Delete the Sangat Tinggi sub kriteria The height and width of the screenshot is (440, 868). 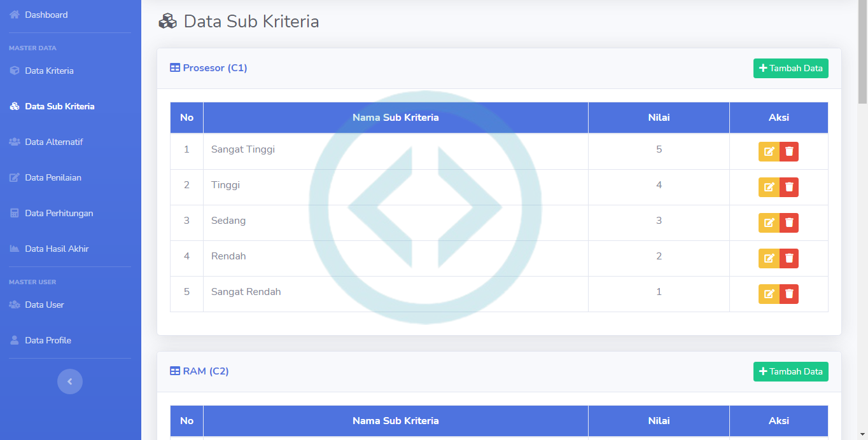(789, 151)
